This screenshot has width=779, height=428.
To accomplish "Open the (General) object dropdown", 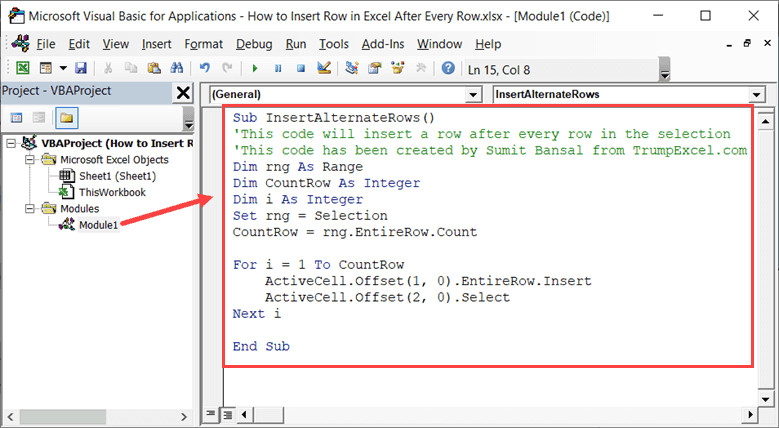I will 474,94.
